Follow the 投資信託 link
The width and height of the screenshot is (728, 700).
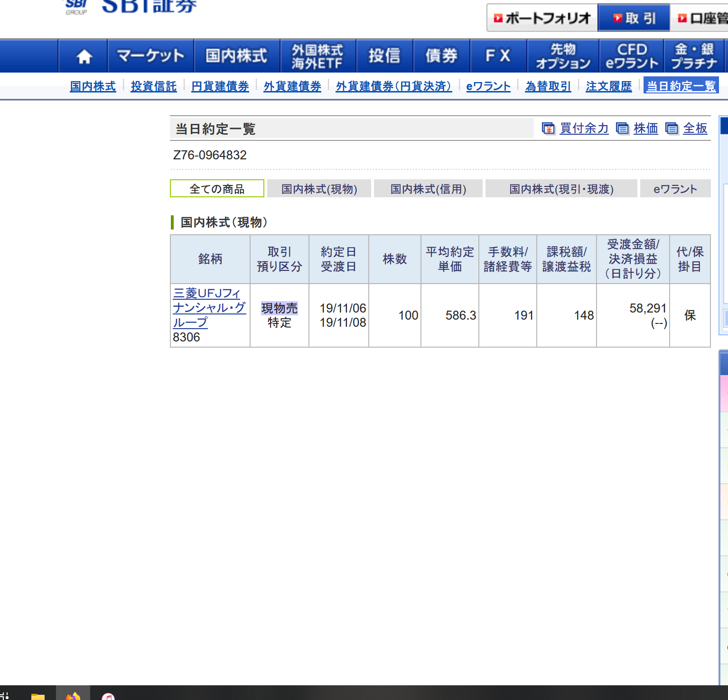[154, 86]
